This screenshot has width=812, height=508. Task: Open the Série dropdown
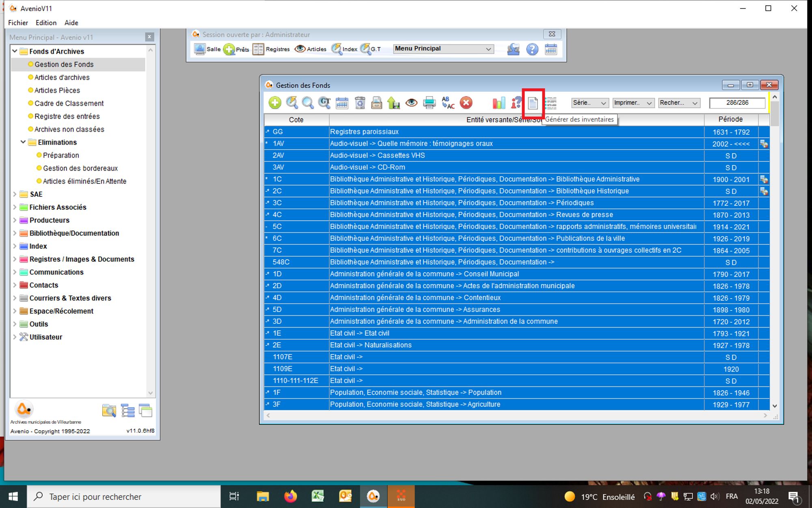click(590, 103)
